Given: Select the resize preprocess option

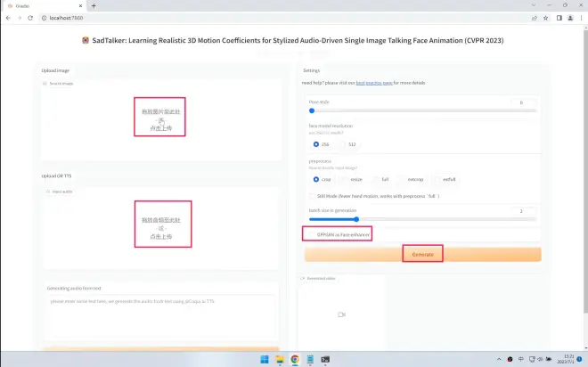Looking at the screenshot, I should pos(344,180).
